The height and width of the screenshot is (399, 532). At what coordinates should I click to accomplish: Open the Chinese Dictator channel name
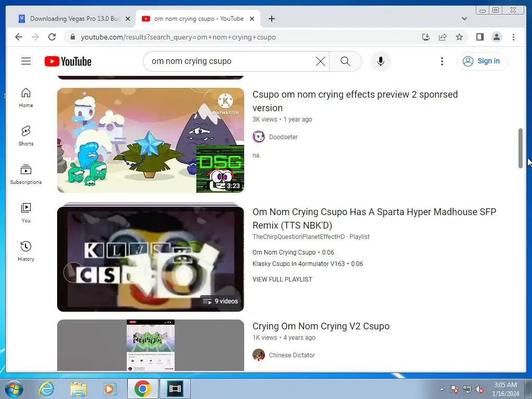click(x=292, y=355)
